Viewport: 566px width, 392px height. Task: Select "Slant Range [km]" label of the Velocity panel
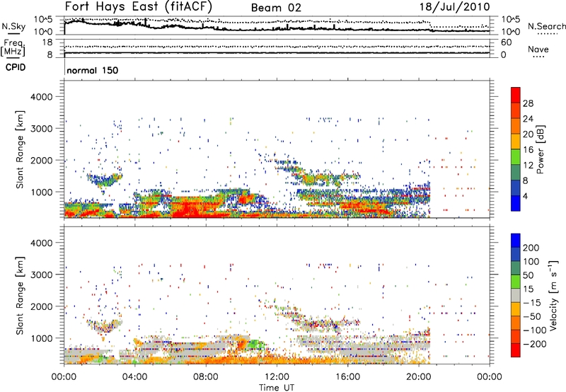(x=20, y=296)
